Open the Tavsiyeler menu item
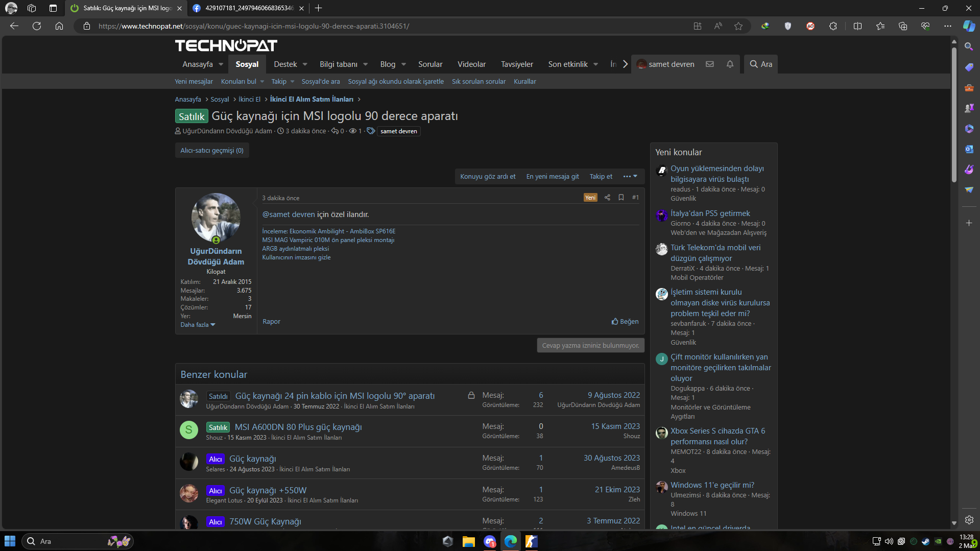Screen dimensions: 980x551 (x=517, y=64)
